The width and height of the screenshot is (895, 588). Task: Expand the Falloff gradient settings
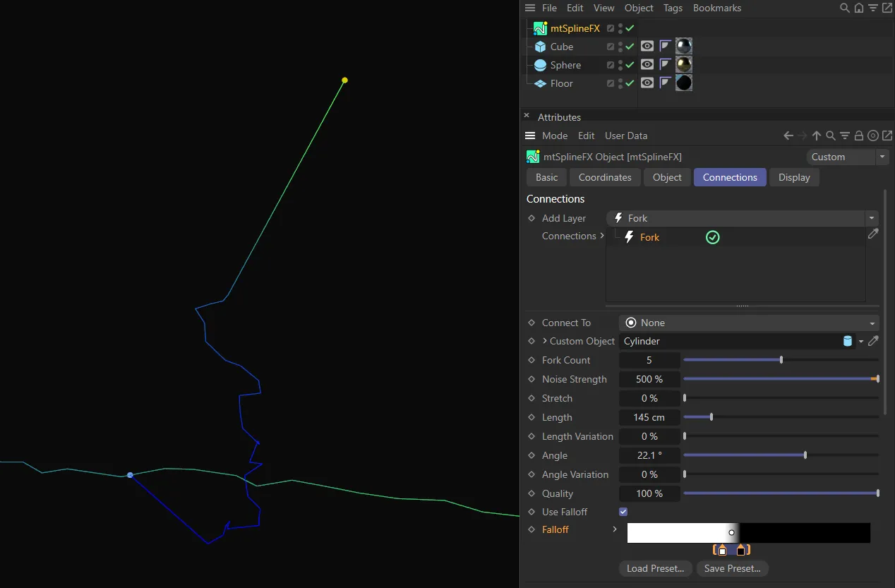point(616,529)
